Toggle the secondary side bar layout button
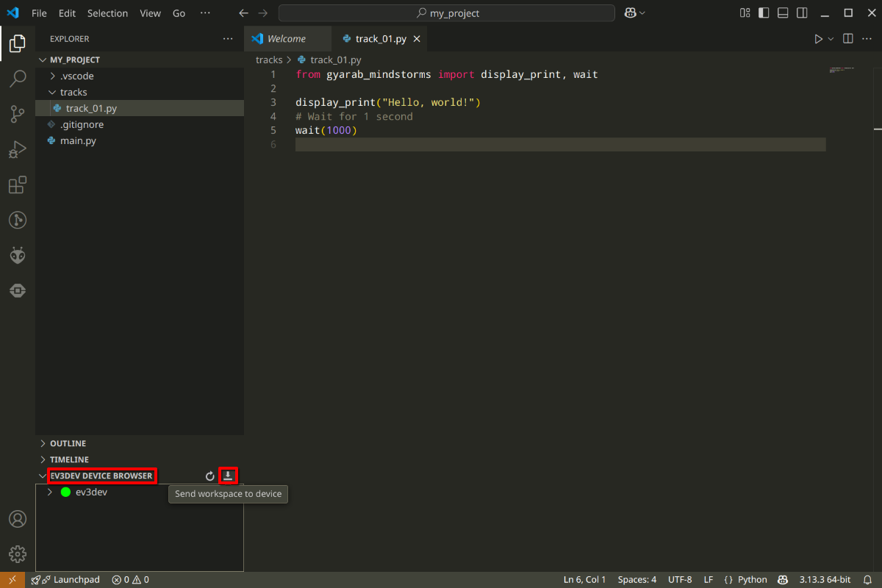Image resolution: width=882 pixels, height=588 pixels. (x=802, y=13)
